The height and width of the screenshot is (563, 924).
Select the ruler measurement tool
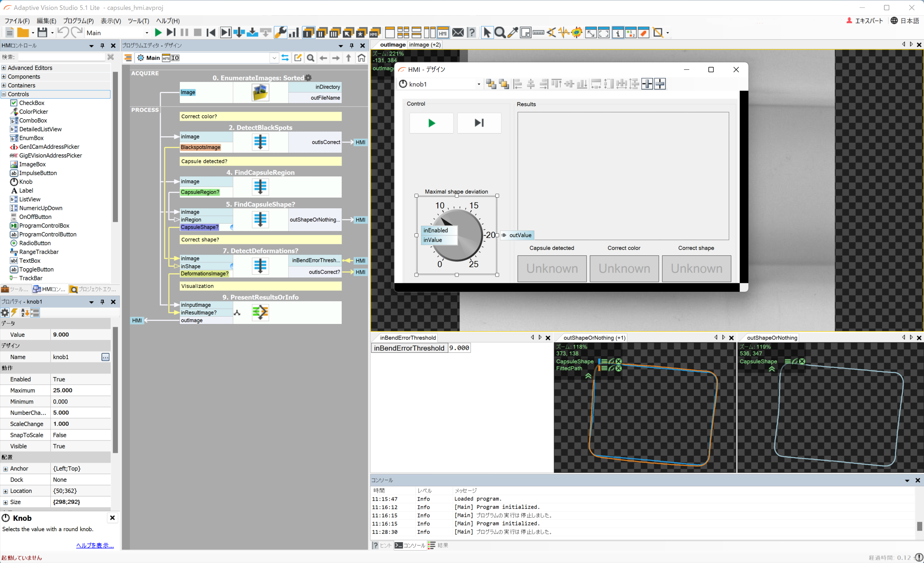click(538, 33)
